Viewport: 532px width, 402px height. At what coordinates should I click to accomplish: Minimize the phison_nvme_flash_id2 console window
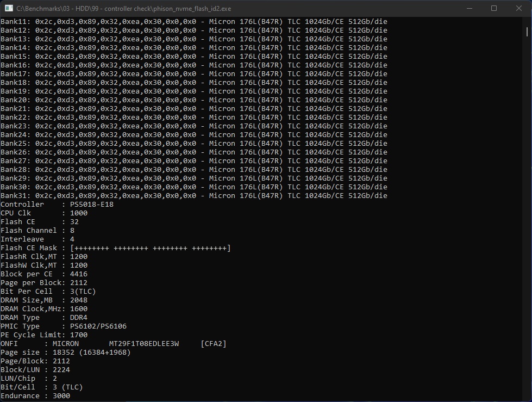pyautogui.click(x=469, y=9)
